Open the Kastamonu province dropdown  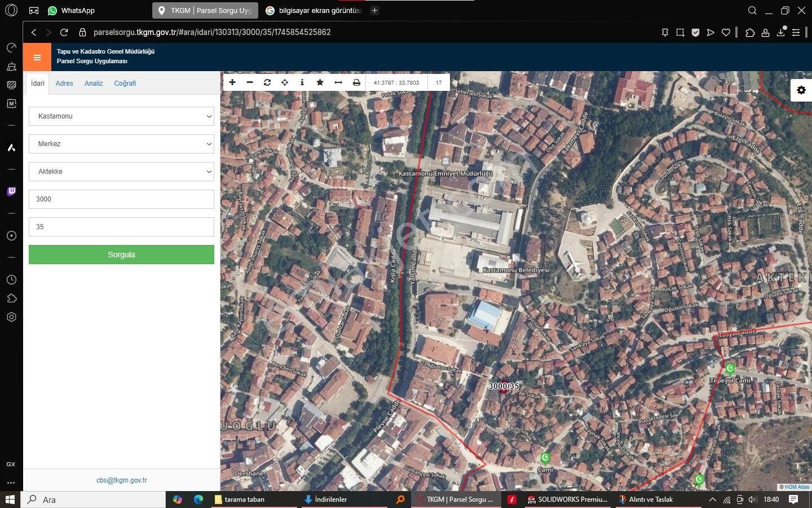pos(121,116)
